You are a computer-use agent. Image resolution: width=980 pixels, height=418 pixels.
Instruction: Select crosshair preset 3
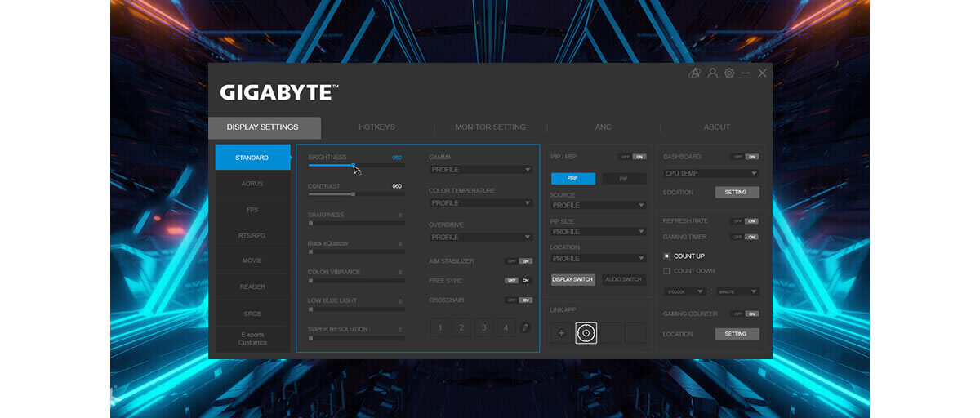pos(484,328)
